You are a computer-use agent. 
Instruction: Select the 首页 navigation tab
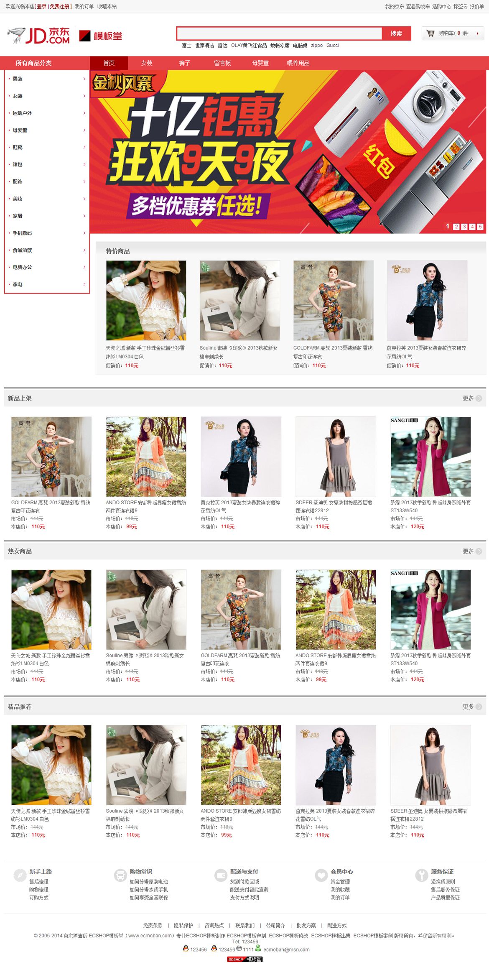109,63
